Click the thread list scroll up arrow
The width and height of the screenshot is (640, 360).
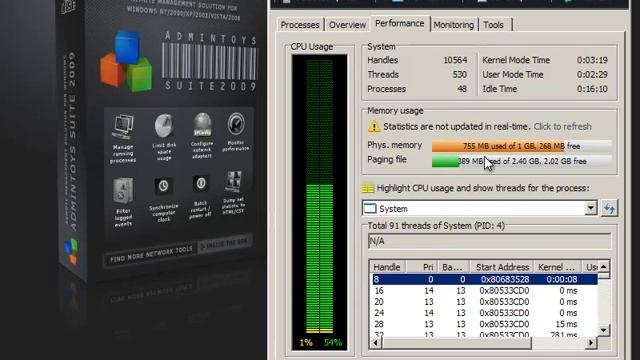point(604,267)
